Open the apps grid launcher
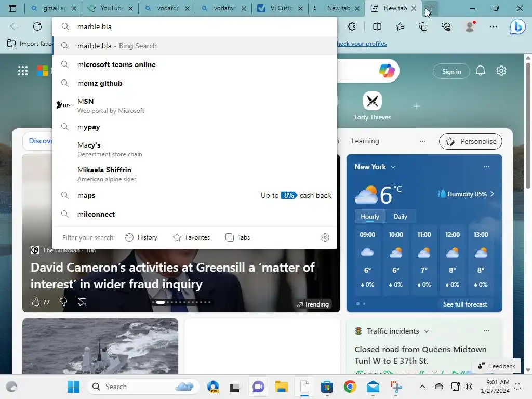532x399 pixels. click(x=23, y=71)
